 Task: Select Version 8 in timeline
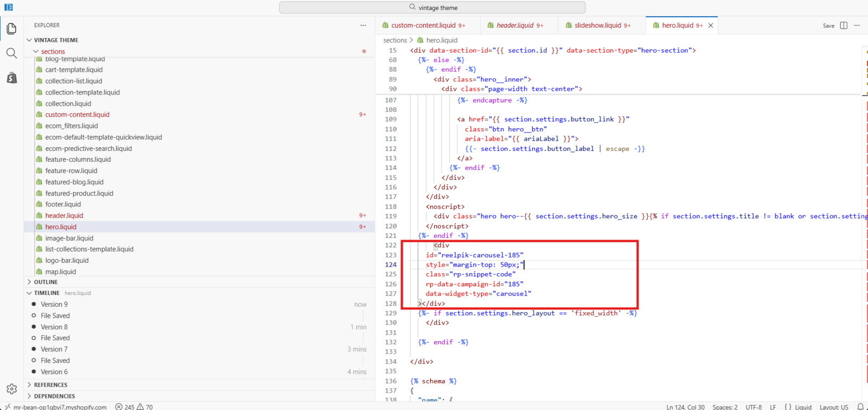pos(54,327)
